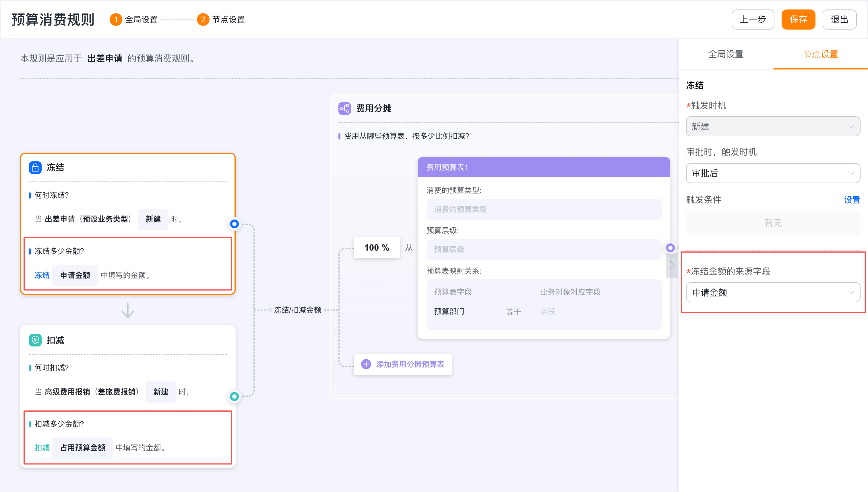Click the 全局设置 step label in header
This screenshot has width=868, height=492.
[x=141, y=20]
